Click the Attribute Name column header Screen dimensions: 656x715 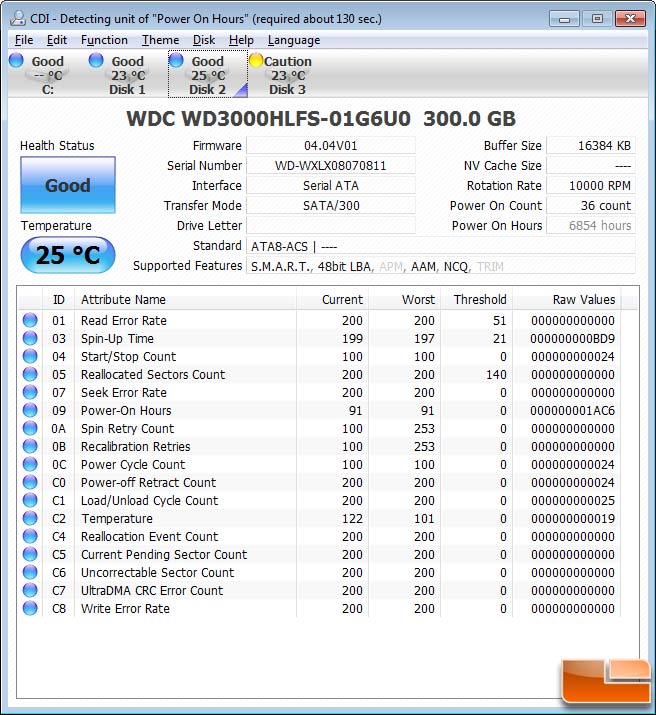123,300
